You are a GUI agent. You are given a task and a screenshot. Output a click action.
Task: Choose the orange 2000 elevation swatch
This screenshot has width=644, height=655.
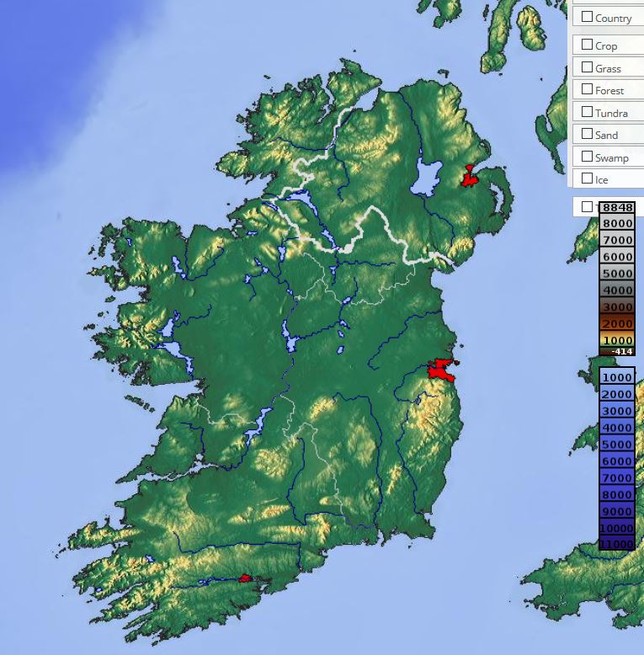[617, 324]
